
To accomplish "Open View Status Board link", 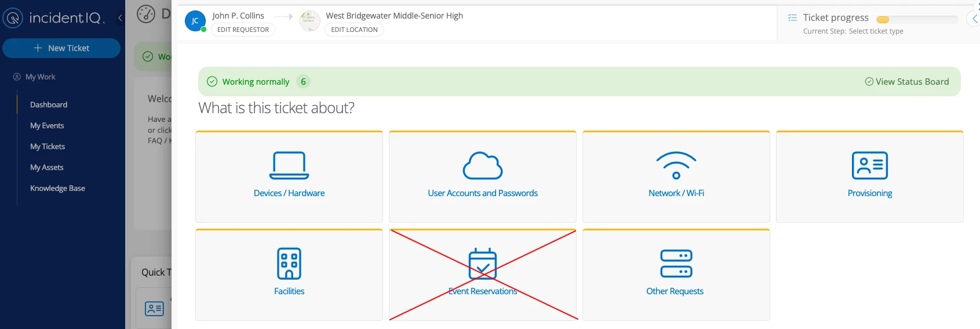I will tap(907, 82).
